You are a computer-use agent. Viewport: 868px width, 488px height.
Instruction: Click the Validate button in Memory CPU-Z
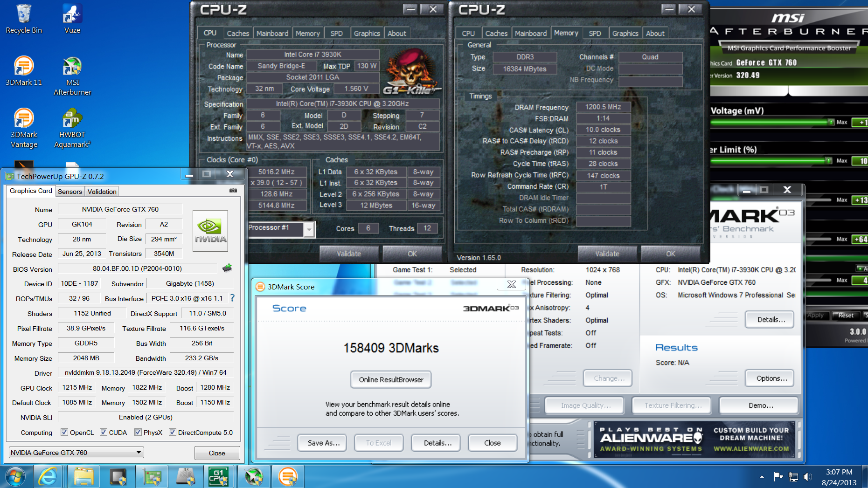pyautogui.click(x=607, y=254)
